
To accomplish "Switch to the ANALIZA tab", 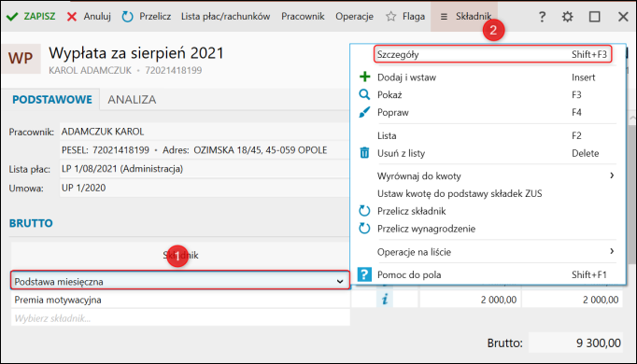I will click(132, 100).
